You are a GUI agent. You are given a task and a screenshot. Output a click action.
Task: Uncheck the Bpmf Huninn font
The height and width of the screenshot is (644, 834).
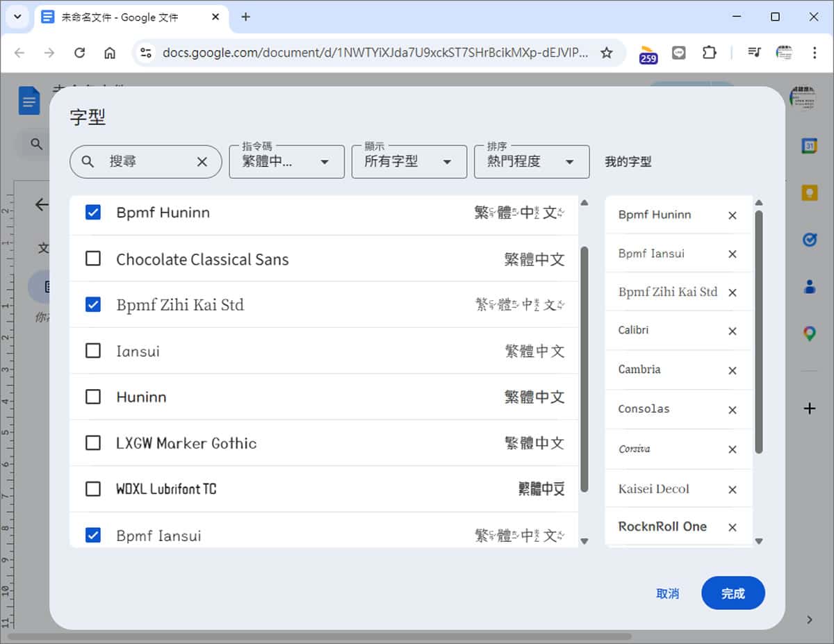(x=92, y=213)
